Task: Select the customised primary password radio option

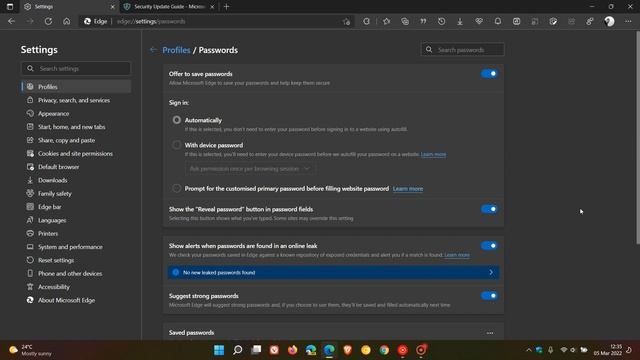Action: click(x=176, y=188)
